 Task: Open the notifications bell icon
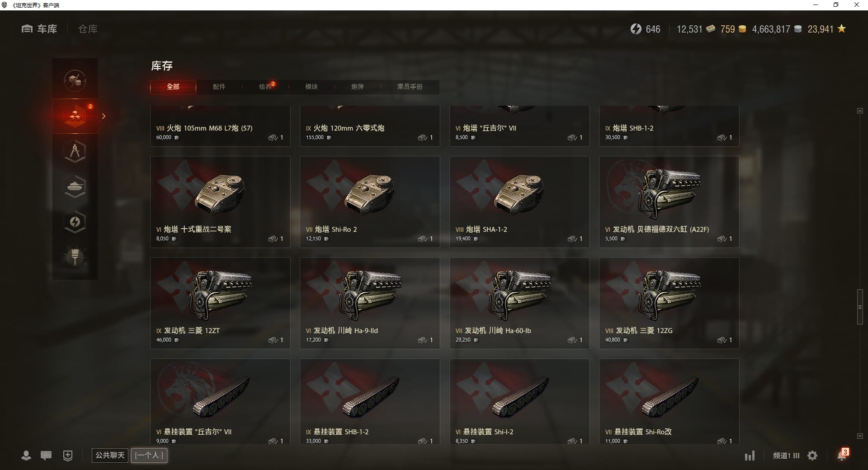[842, 455]
